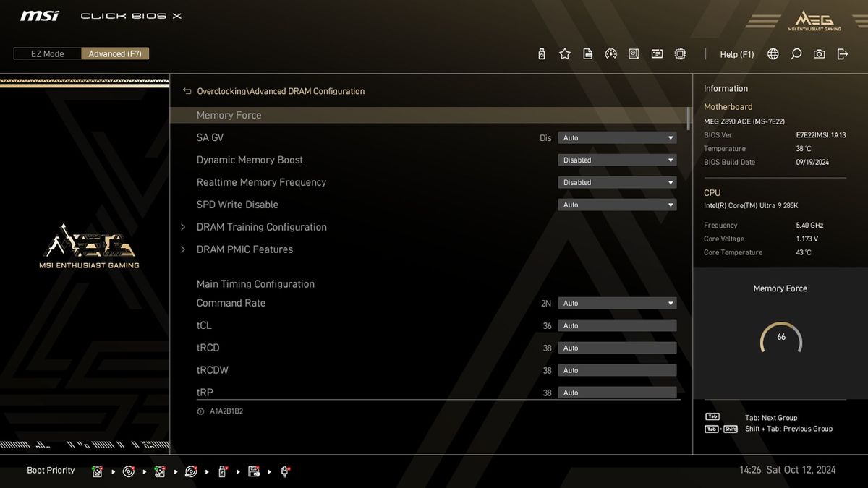The height and width of the screenshot is (488, 868).
Task: Click the tRCDW Auto input field
Action: coord(617,370)
